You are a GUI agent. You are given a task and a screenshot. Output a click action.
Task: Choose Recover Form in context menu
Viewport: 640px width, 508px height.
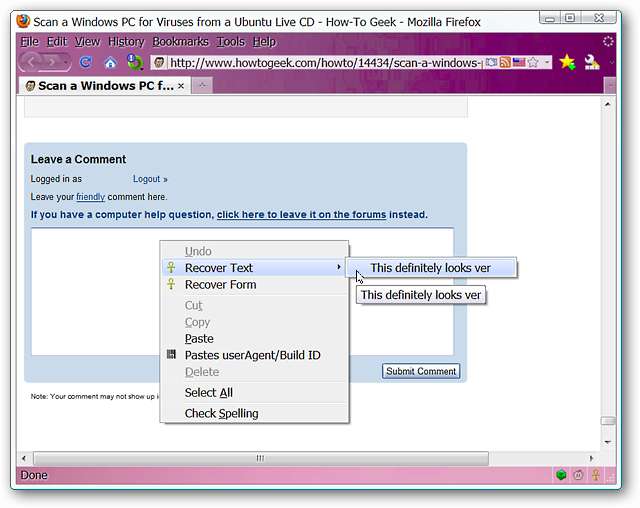click(255, 284)
